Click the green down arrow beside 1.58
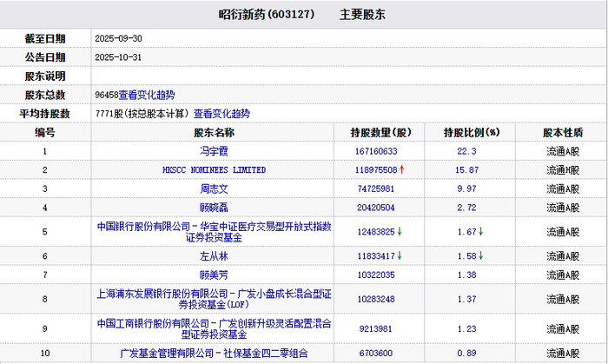This screenshot has height=364, width=608. (x=480, y=256)
